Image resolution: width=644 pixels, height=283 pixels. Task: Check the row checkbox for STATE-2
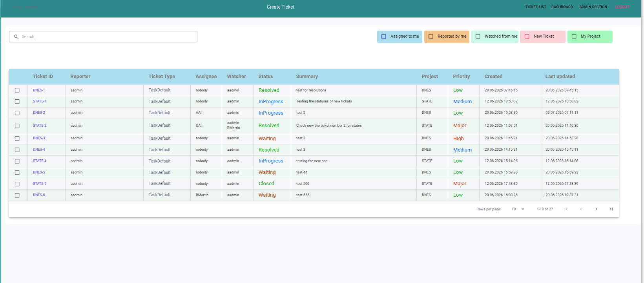17,126
